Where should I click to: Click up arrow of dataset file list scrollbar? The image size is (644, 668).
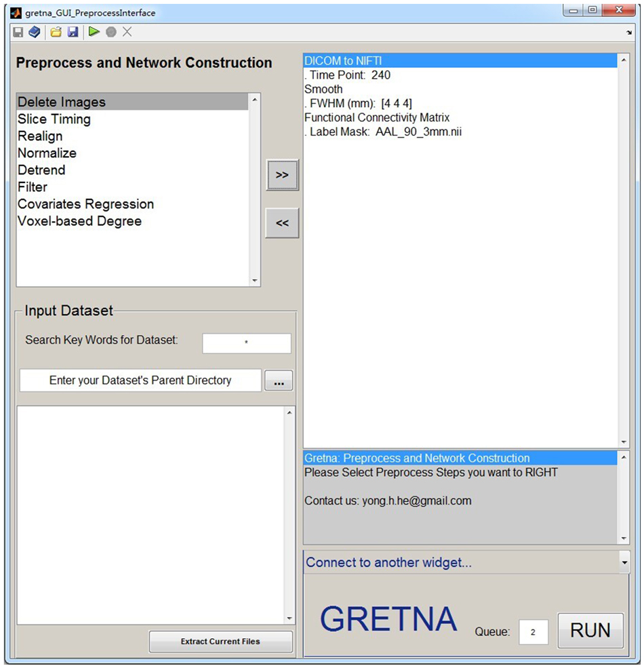tap(289, 412)
